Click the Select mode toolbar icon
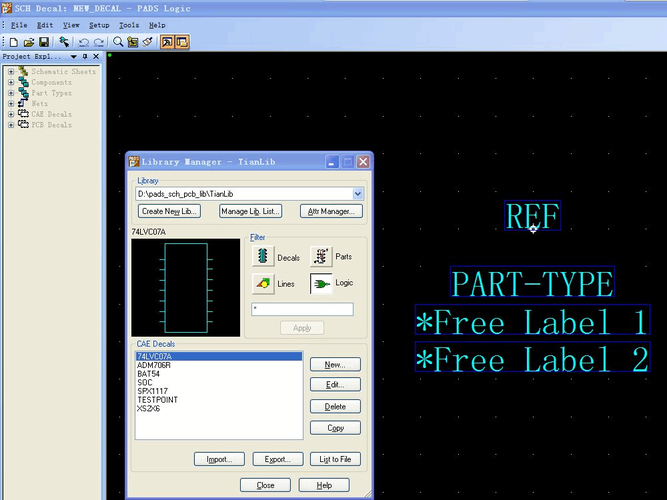Image resolution: width=667 pixels, height=500 pixels. pyautogui.click(x=64, y=42)
